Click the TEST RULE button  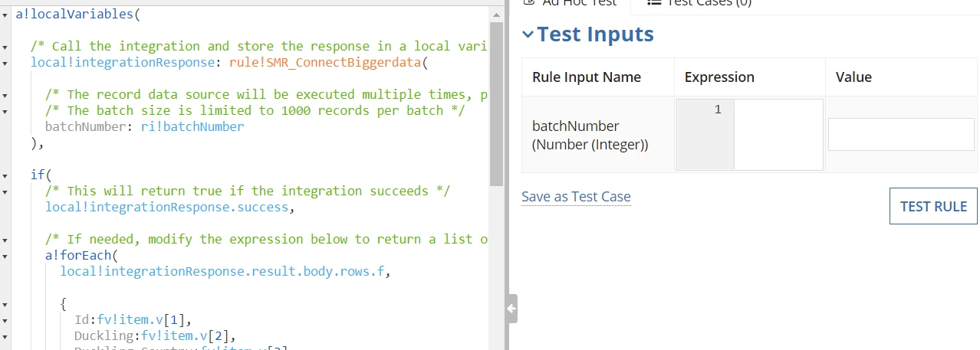point(933,206)
